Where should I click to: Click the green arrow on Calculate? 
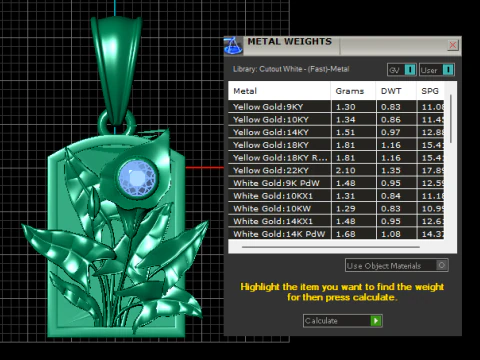(376, 321)
